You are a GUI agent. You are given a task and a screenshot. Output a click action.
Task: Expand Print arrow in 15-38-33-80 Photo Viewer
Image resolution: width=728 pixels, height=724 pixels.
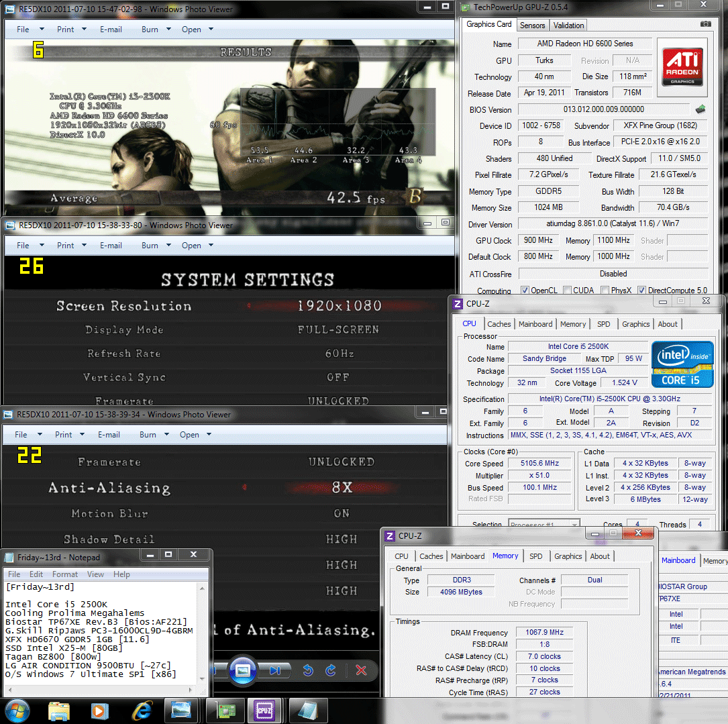click(x=84, y=245)
